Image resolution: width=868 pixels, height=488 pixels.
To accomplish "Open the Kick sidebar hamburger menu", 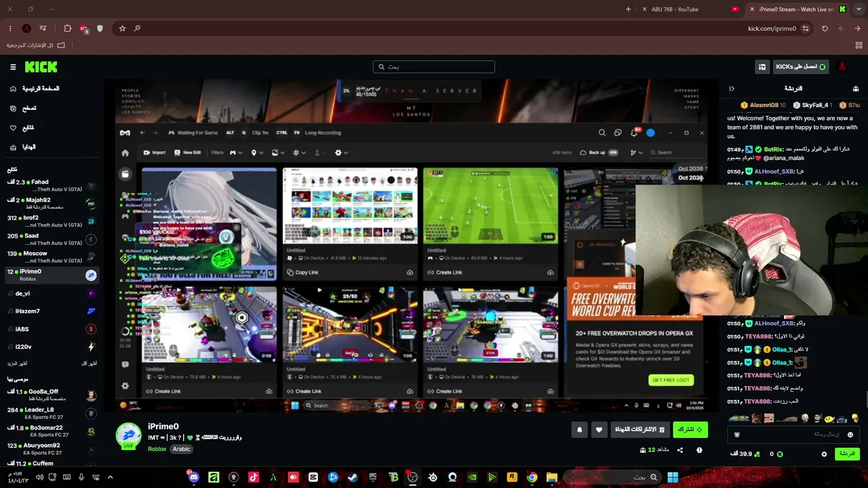I will [13, 66].
